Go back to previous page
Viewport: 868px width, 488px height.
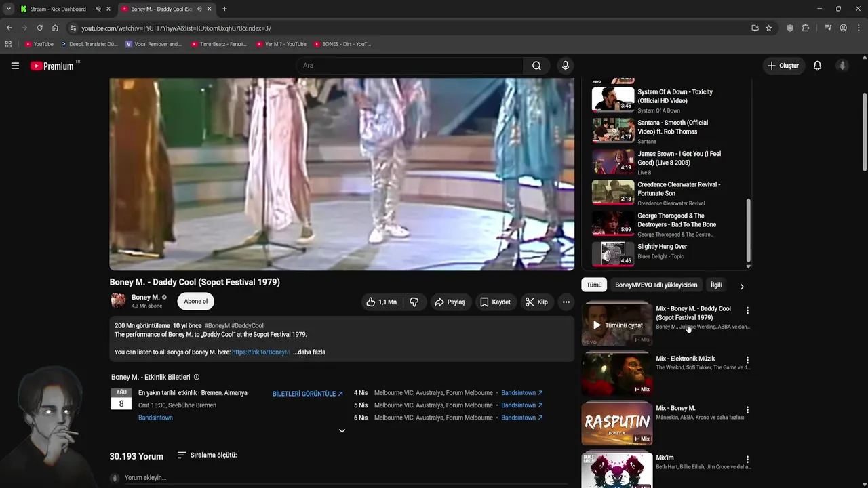point(9,28)
